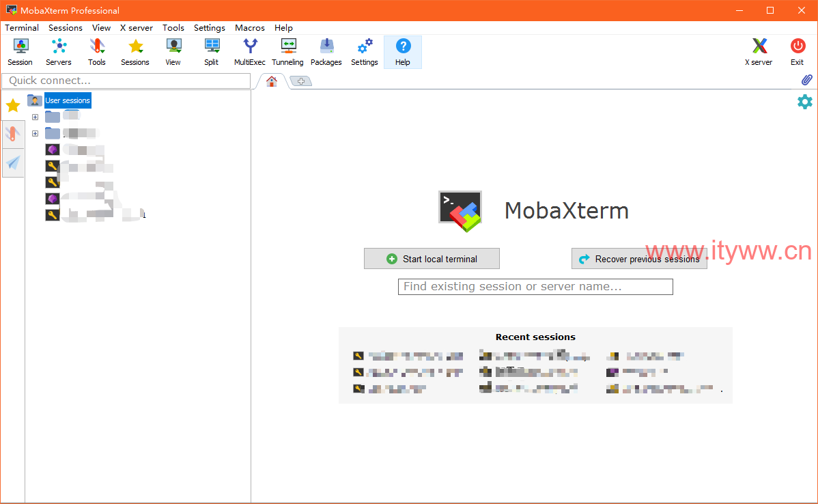Click the Sessions star toolbar icon
This screenshot has width=818, height=504.
point(135,52)
